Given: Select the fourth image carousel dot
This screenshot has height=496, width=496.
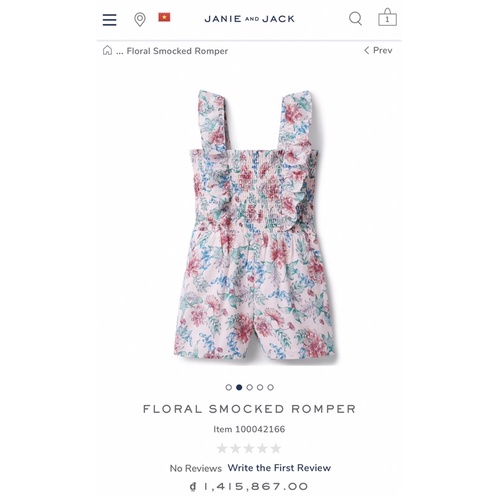Looking at the screenshot, I should 260,387.
